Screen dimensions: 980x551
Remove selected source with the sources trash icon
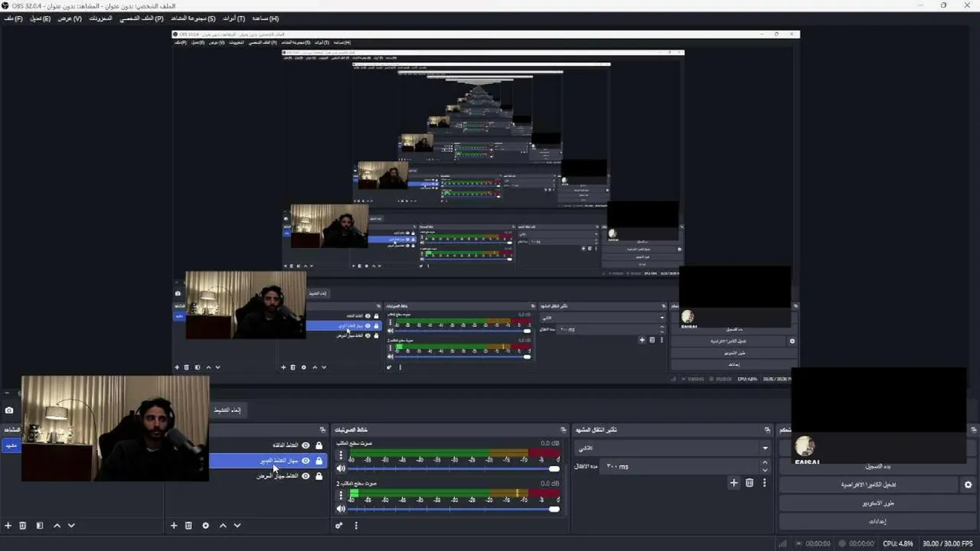[188, 526]
